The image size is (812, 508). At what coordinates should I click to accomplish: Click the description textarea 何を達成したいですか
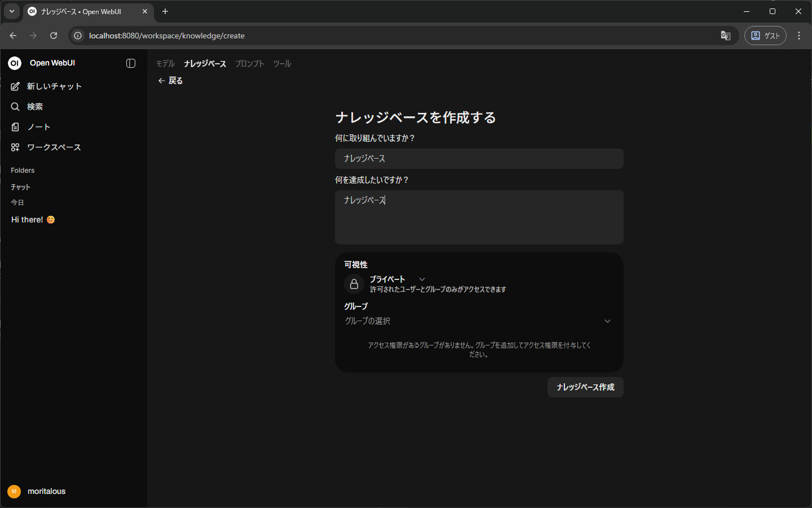(479, 217)
